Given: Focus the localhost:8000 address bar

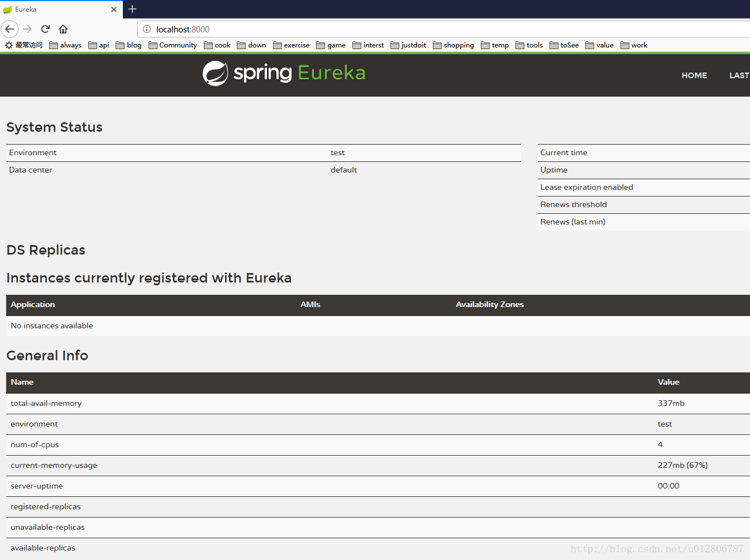Looking at the screenshot, I should point(443,29).
